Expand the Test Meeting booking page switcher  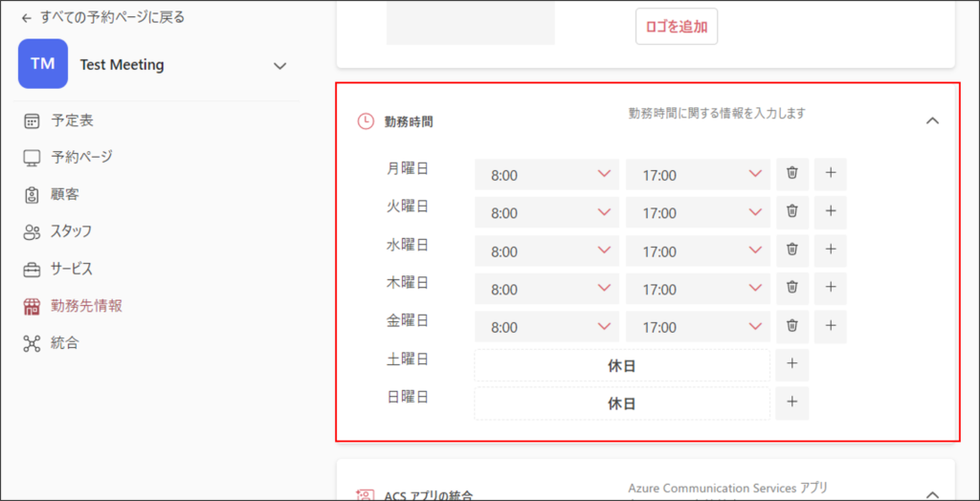pos(280,66)
